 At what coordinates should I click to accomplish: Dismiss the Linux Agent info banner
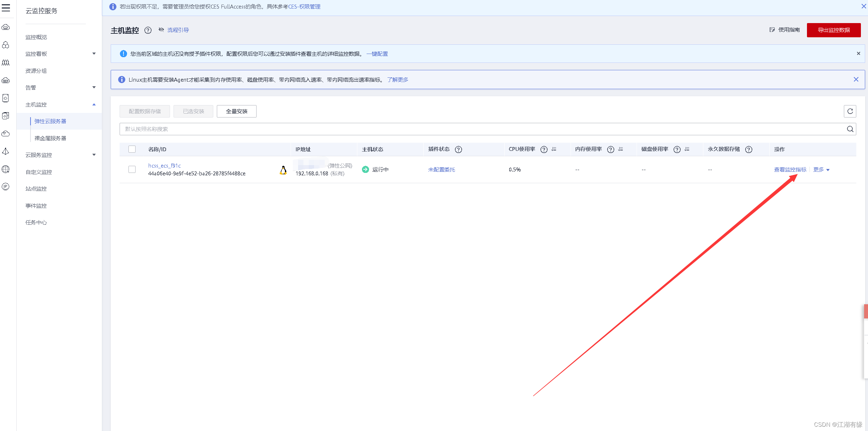856,80
